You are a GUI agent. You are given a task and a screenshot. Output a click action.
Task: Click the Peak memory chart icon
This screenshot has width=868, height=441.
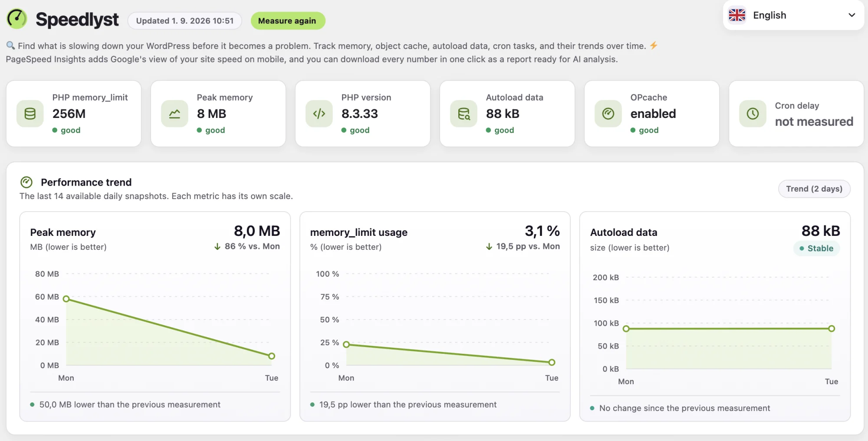(174, 114)
